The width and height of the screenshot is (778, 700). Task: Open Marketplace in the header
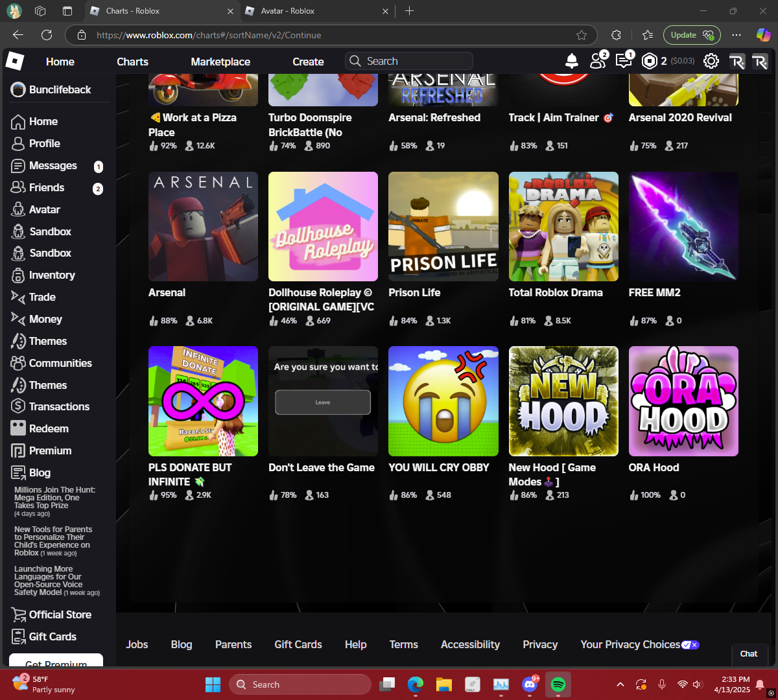(x=220, y=62)
